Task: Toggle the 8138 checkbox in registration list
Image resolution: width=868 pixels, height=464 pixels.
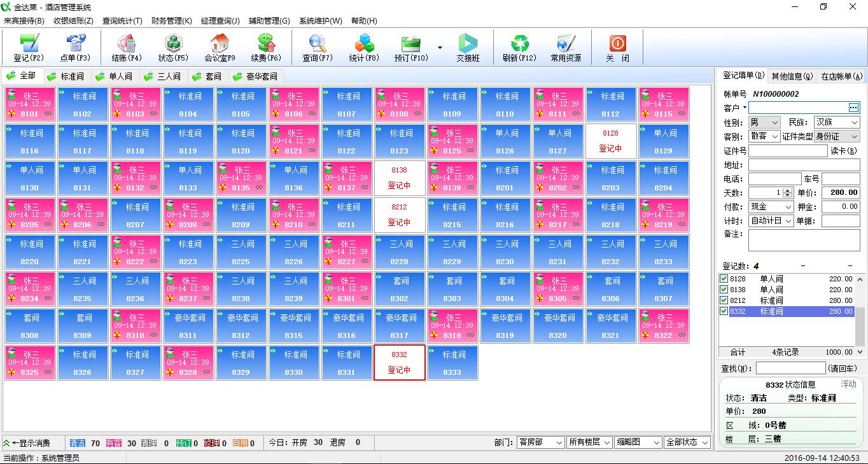Action: (724, 290)
